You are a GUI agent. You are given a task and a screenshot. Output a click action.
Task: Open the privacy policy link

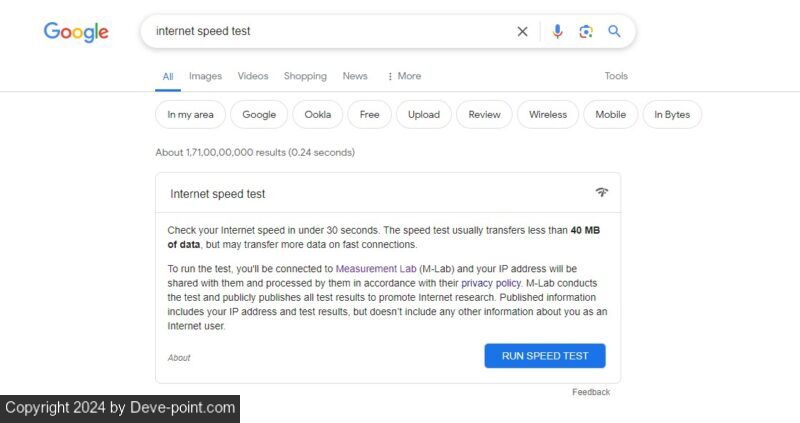pyautogui.click(x=491, y=283)
